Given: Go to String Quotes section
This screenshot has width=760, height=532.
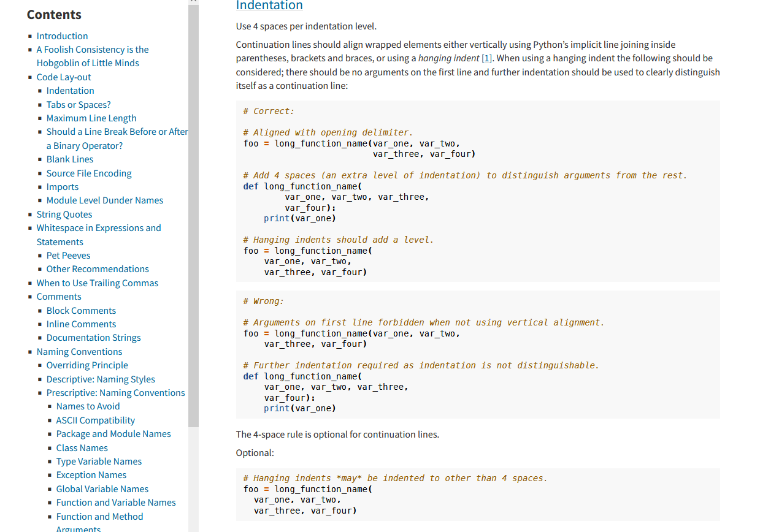Looking at the screenshot, I should click(64, 215).
